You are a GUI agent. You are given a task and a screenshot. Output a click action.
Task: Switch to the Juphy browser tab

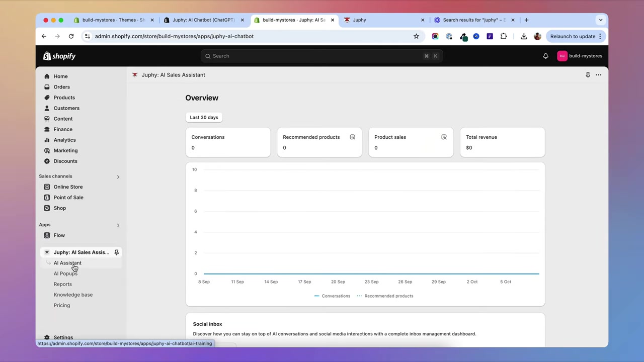pyautogui.click(x=384, y=20)
